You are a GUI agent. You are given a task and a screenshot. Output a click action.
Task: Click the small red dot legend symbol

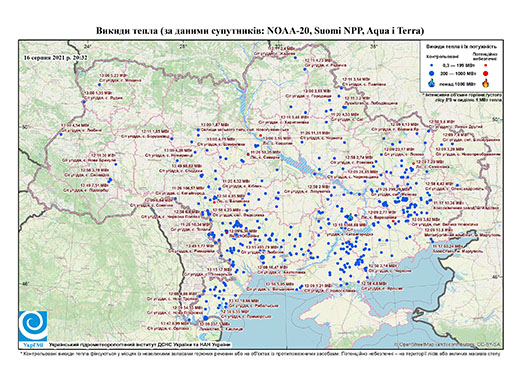[x=485, y=66]
